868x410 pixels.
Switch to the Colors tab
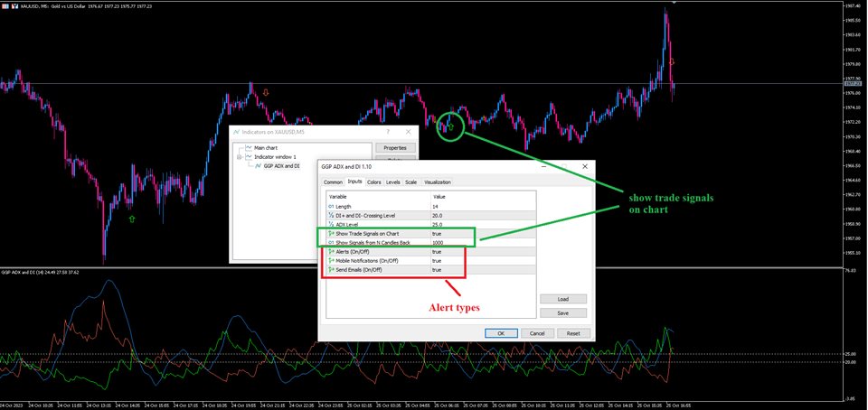pyautogui.click(x=373, y=182)
